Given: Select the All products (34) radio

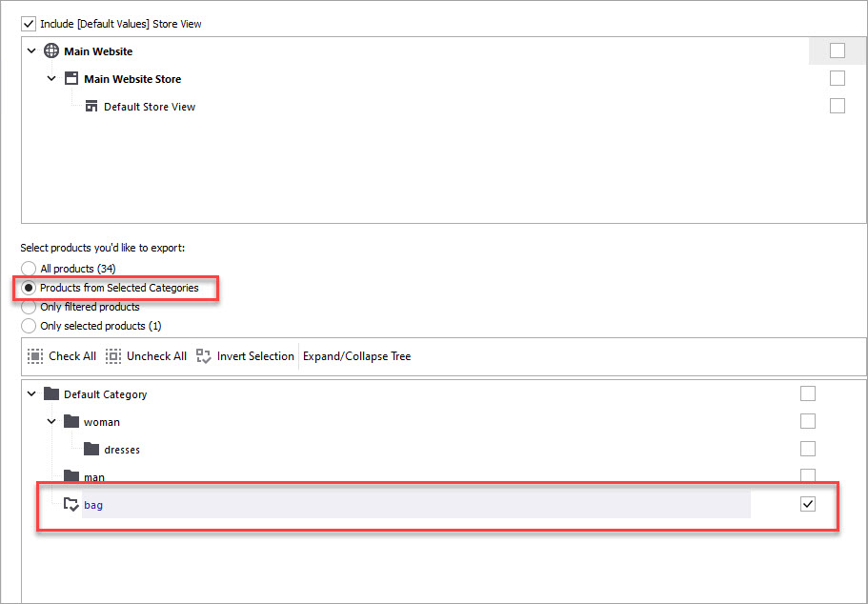Looking at the screenshot, I should (x=29, y=269).
